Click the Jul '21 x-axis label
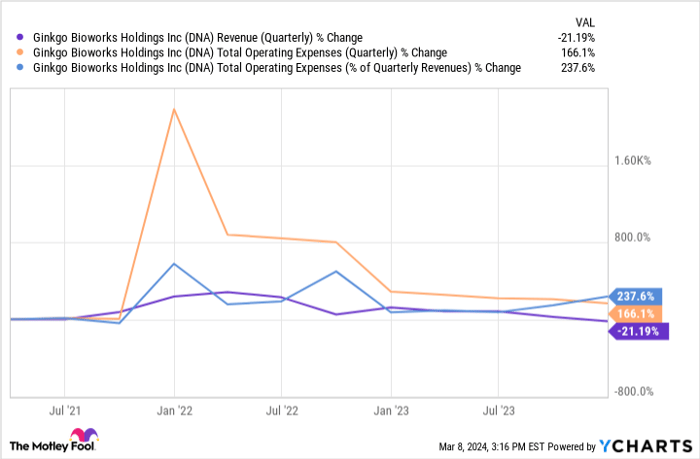Image resolution: width=700 pixels, height=459 pixels. tap(65, 410)
